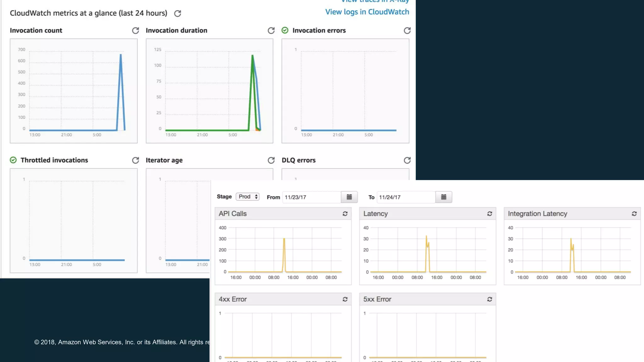Viewport: 644px width, 362px height.
Task: Refresh the Integration Latency panel
Action: pos(634,214)
